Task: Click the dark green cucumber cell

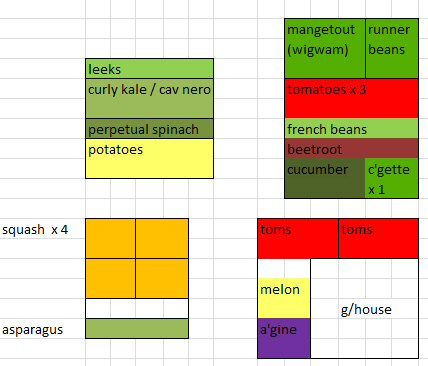Action: pyautogui.click(x=325, y=178)
